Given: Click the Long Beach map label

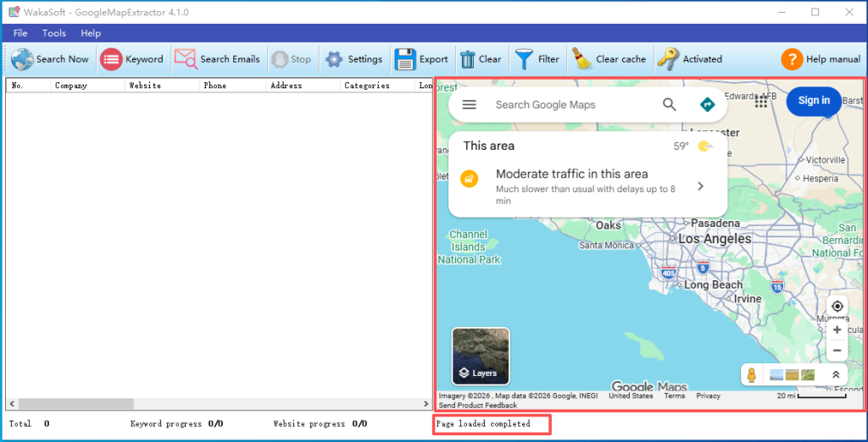Looking at the screenshot, I should click(713, 285).
